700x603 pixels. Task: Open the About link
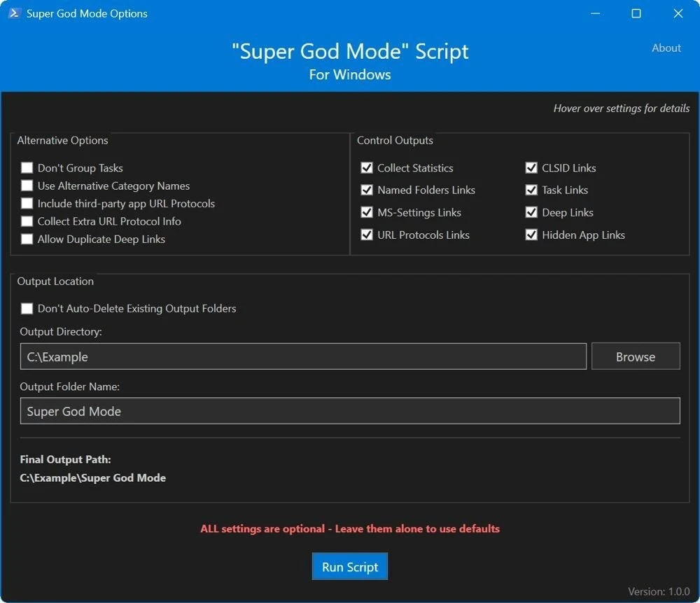666,48
